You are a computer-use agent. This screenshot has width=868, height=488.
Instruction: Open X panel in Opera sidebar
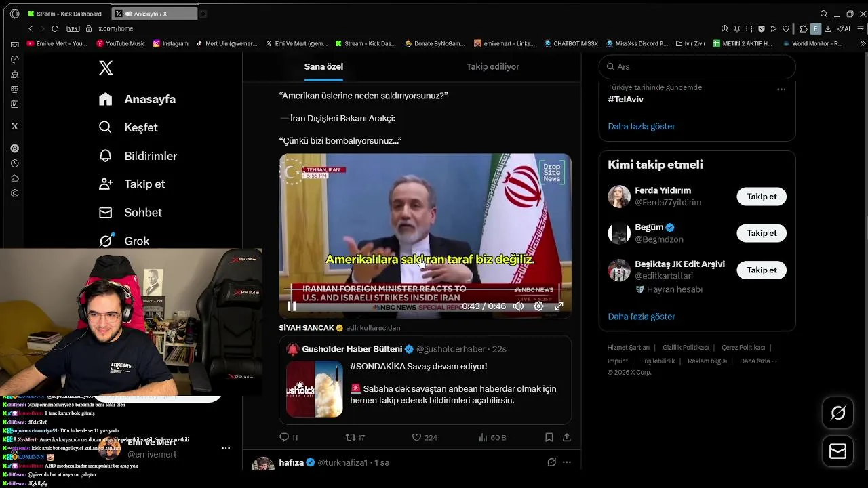14,126
